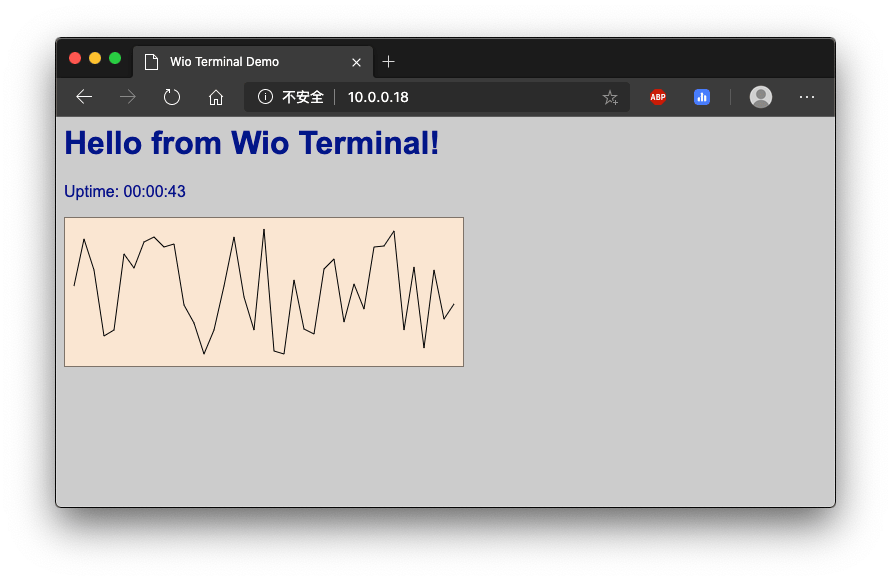This screenshot has width=891, height=581.
Task: Open the ABP Adblock Plus extension
Action: [658, 97]
